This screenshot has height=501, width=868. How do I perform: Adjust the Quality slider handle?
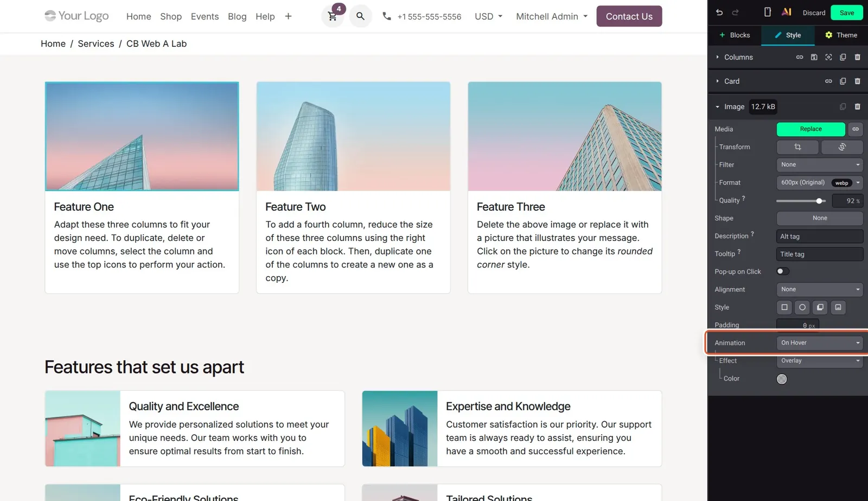click(819, 201)
